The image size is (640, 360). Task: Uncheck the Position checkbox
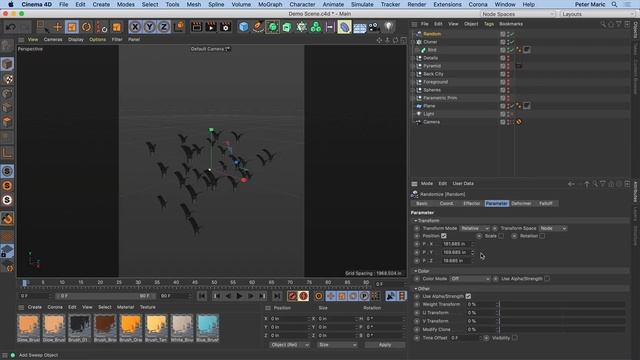coord(444,236)
